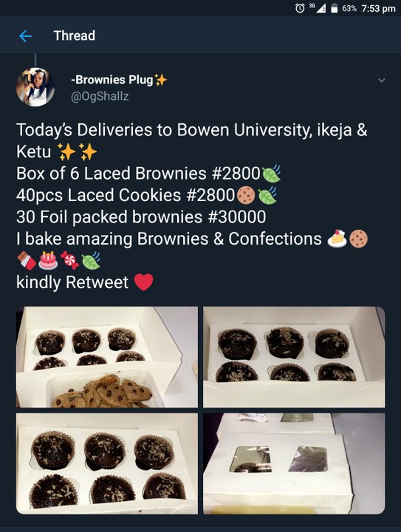Open Brownies Plug profile picture
401x532 pixels.
35,87
